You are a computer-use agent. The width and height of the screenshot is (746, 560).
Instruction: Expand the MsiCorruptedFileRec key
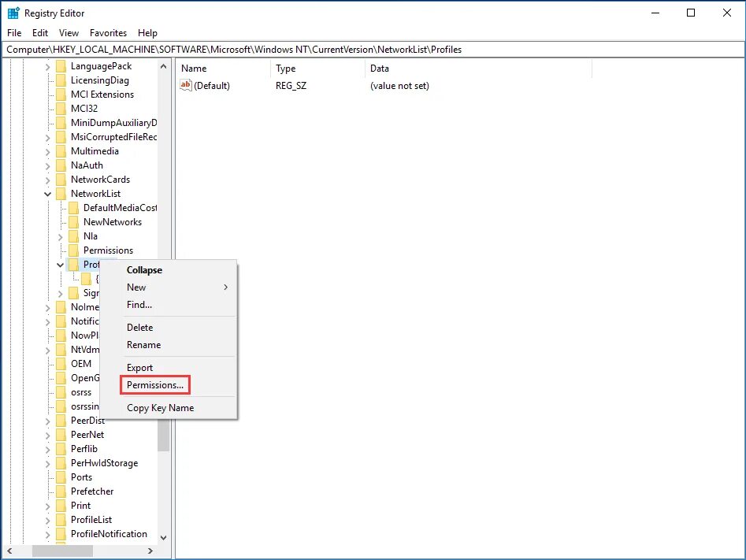pos(47,138)
